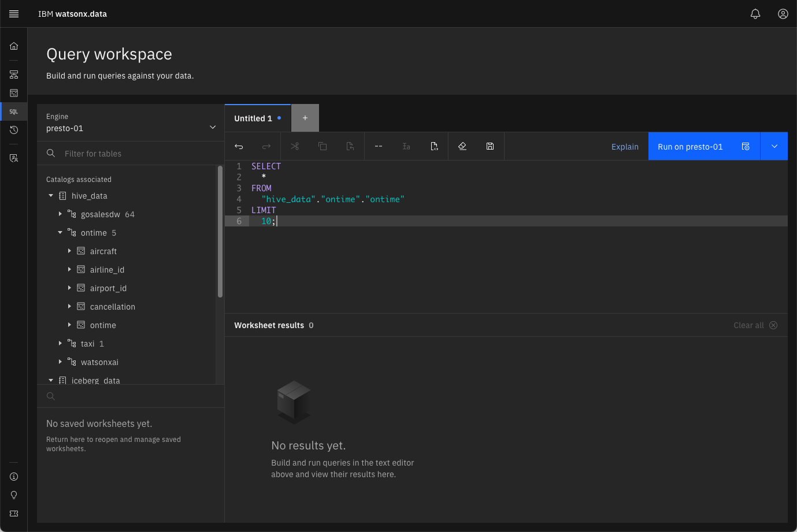Cut the selected query text
Viewport: 797px width, 532px height.
click(x=295, y=147)
